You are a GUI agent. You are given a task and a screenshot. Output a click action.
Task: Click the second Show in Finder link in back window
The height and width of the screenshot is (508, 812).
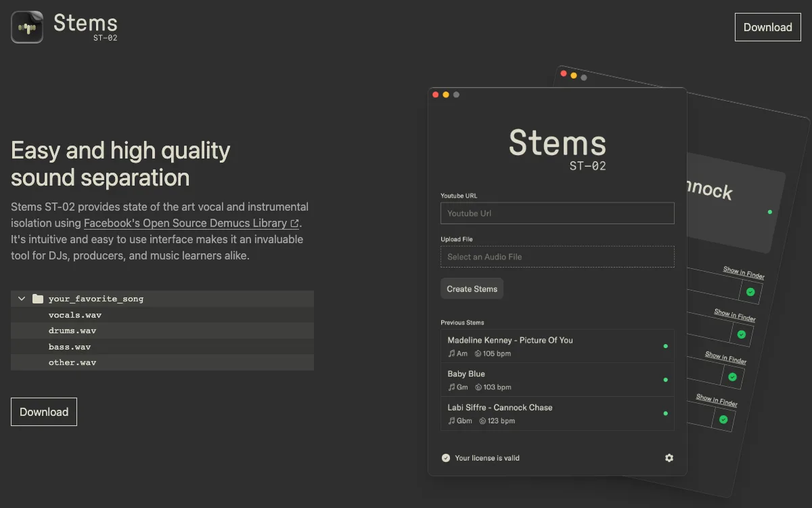pyautogui.click(x=735, y=315)
